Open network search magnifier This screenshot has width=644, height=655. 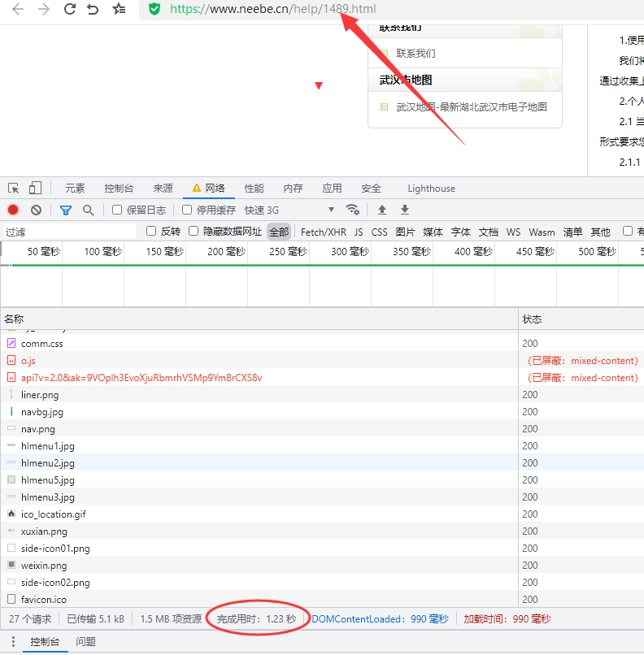coord(88,210)
